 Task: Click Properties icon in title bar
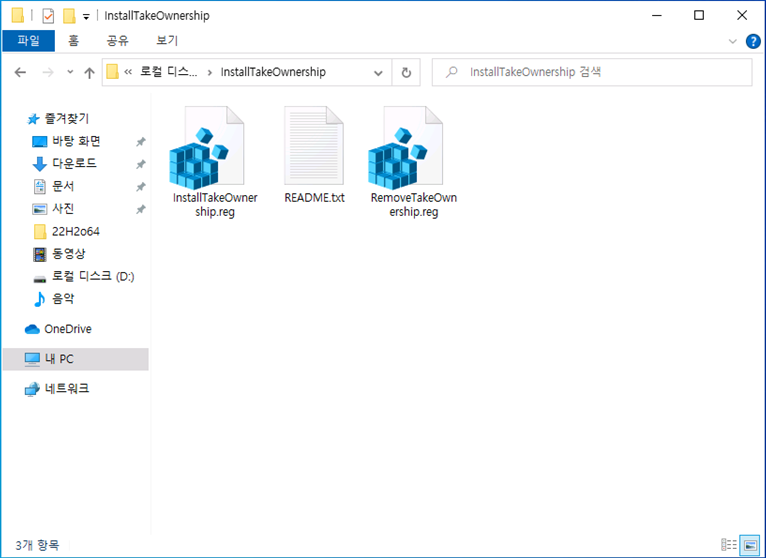[48, 16]
